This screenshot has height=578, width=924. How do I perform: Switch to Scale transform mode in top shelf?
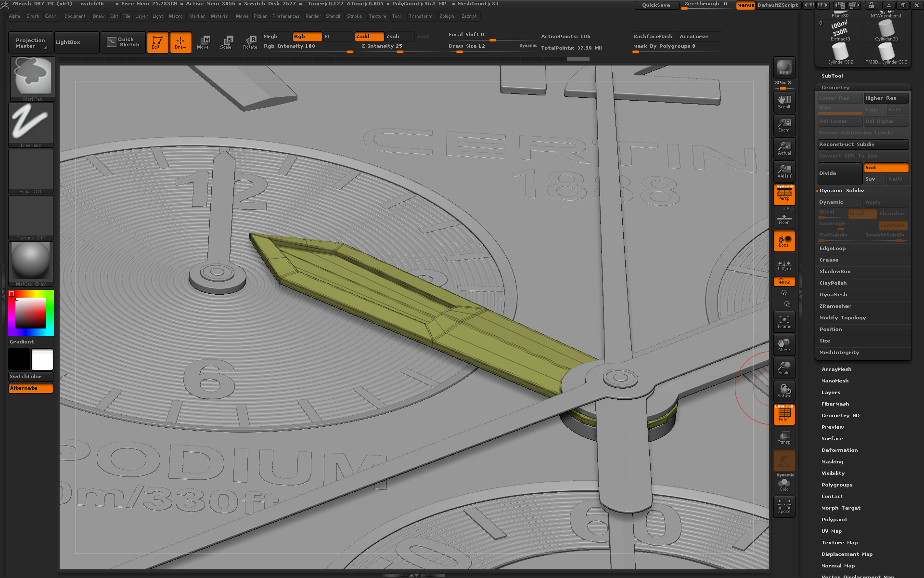click(226, 42)
